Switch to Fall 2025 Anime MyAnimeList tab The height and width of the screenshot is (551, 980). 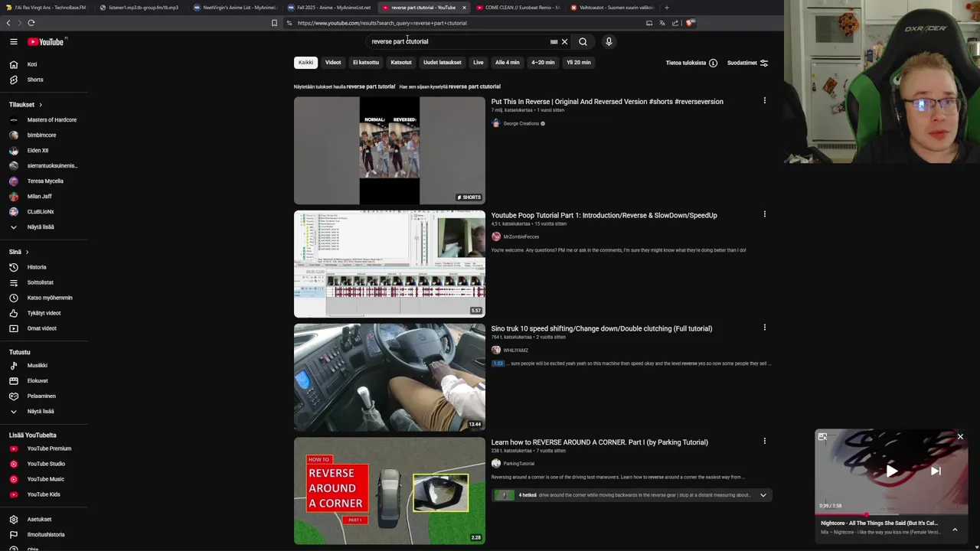pos(329,8)
